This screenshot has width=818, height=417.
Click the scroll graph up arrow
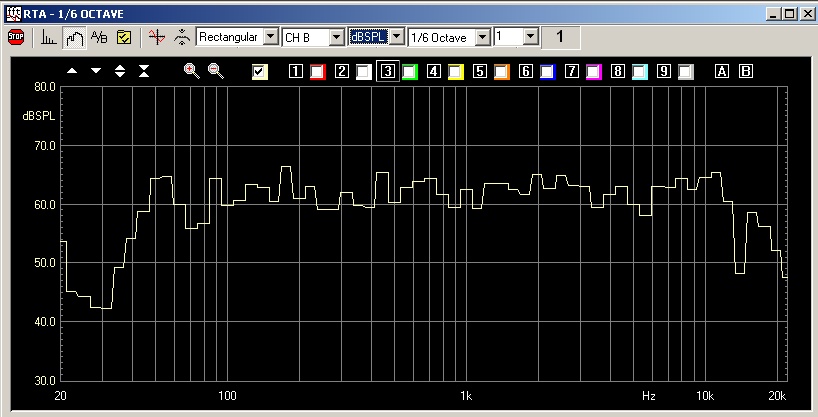click(72, 71)
